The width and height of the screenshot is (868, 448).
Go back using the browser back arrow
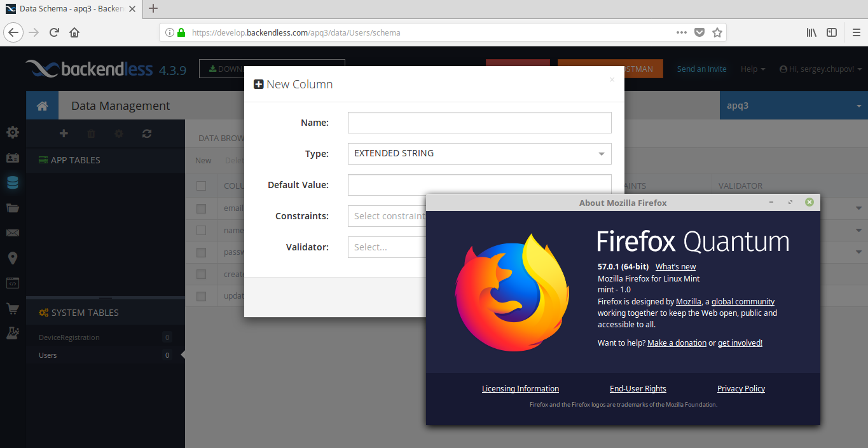14,32
